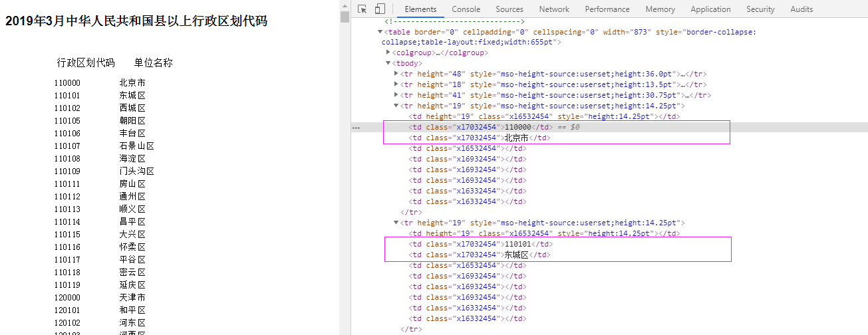Collapse the tr containing 110101
The image size is (868, 335).
click(396, 223)
